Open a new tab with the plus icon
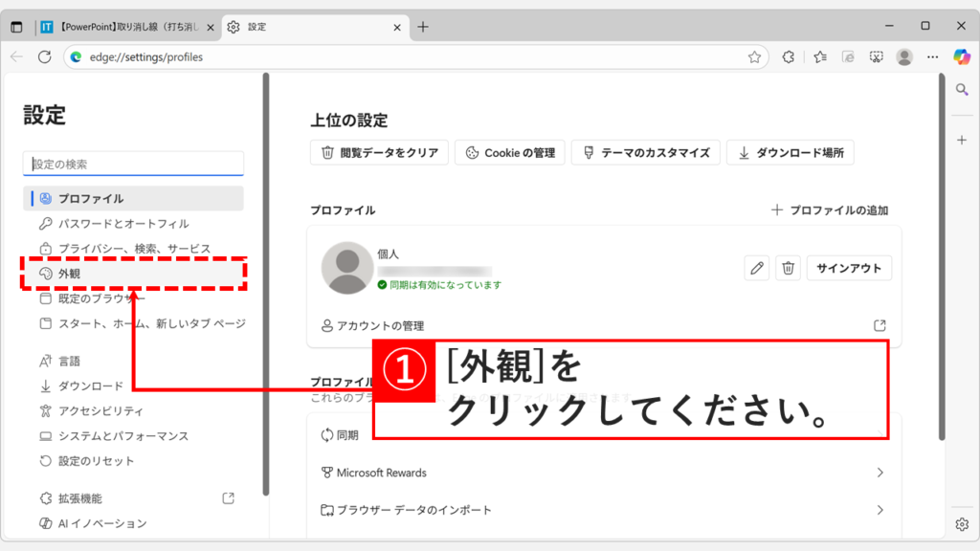980x551 pixels. coord(422,28)
